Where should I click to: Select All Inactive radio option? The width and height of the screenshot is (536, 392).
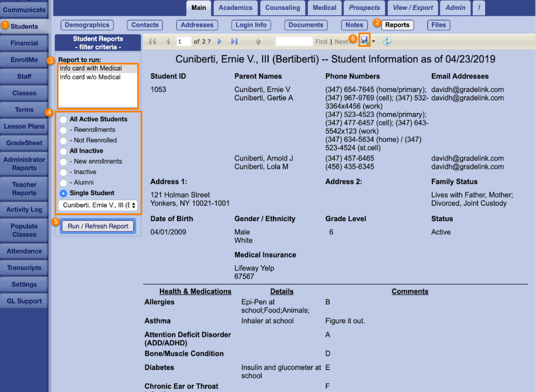click(63, 152)
